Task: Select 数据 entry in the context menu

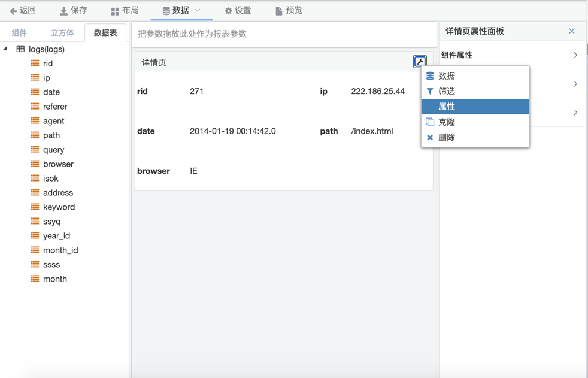Action: point(447,76)
